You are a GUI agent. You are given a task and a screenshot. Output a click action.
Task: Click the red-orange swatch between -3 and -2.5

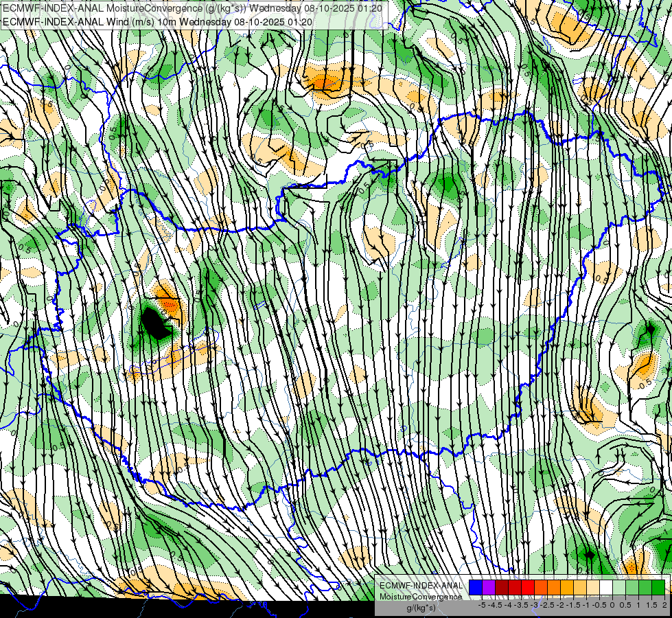point(541,587)
